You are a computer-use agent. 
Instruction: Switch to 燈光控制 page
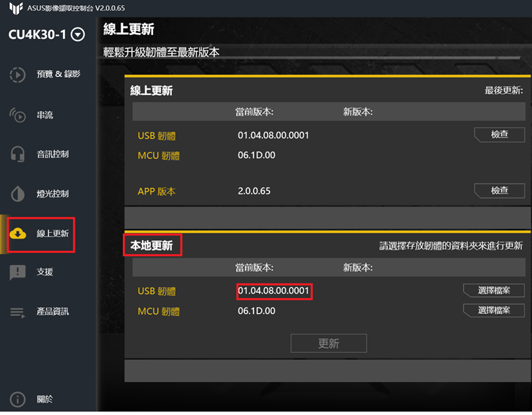coord(53,194)
